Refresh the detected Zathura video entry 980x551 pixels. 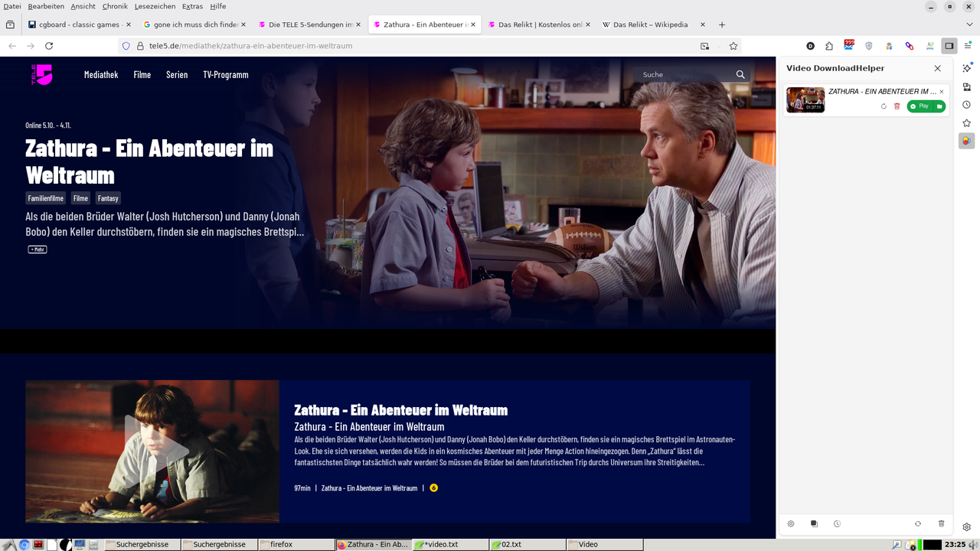point(884,106)
